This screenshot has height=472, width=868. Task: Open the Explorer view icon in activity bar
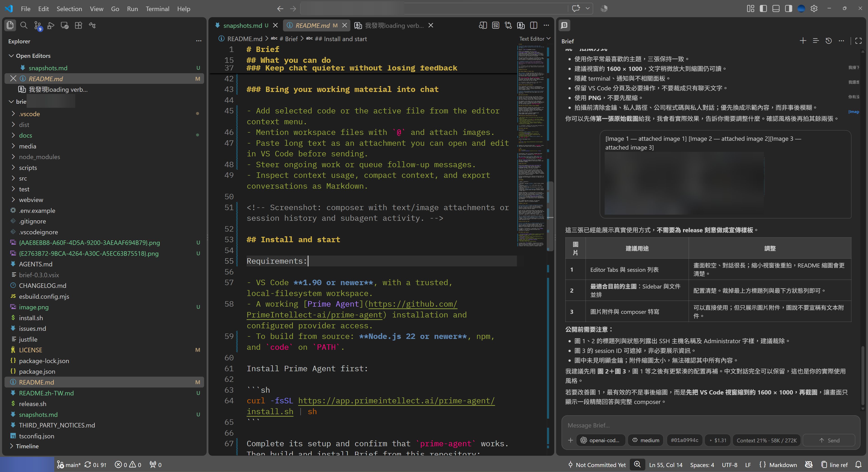[10, 25]
